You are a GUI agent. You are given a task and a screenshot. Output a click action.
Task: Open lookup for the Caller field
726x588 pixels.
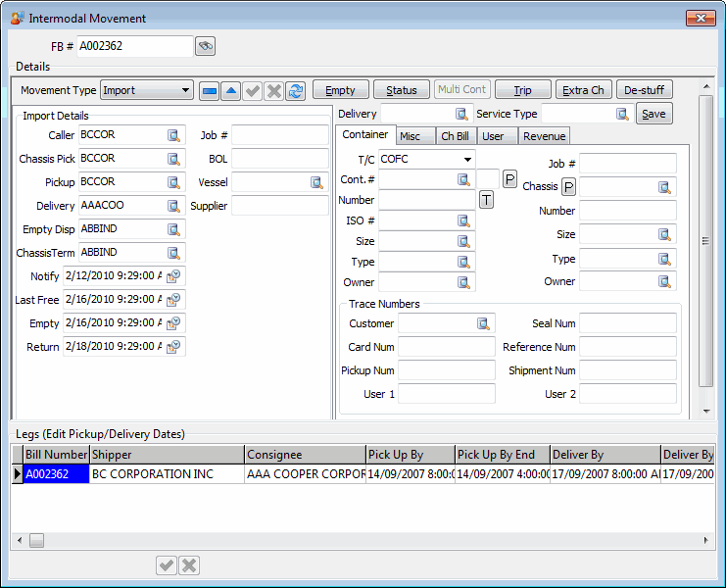(173, 135)
